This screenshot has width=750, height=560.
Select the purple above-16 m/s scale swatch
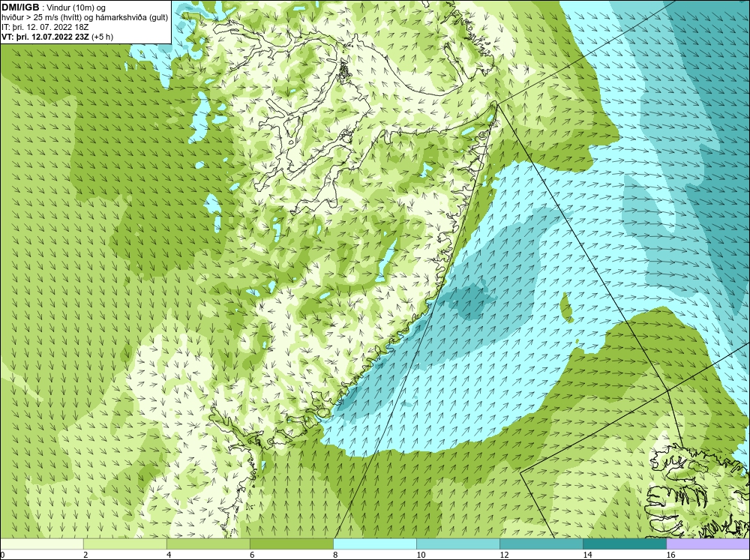coord(708,544)
